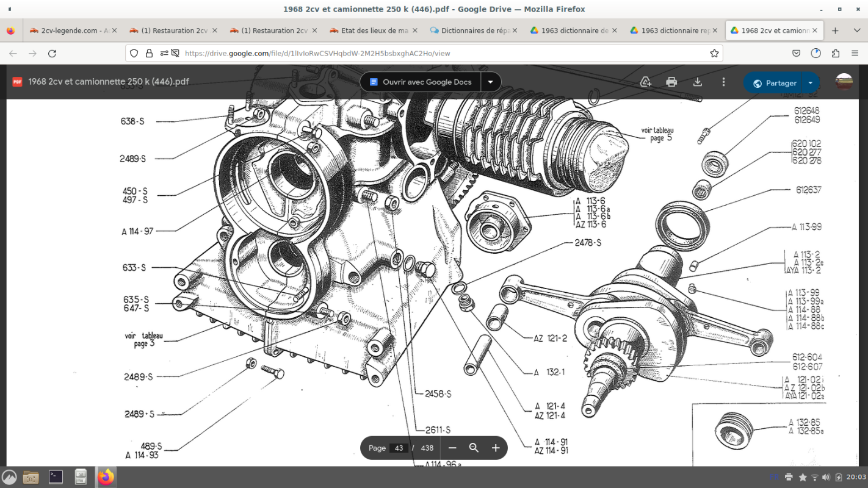Bookmark this page with the star icon
Screen dimensions: 868x488
(714, 53)
